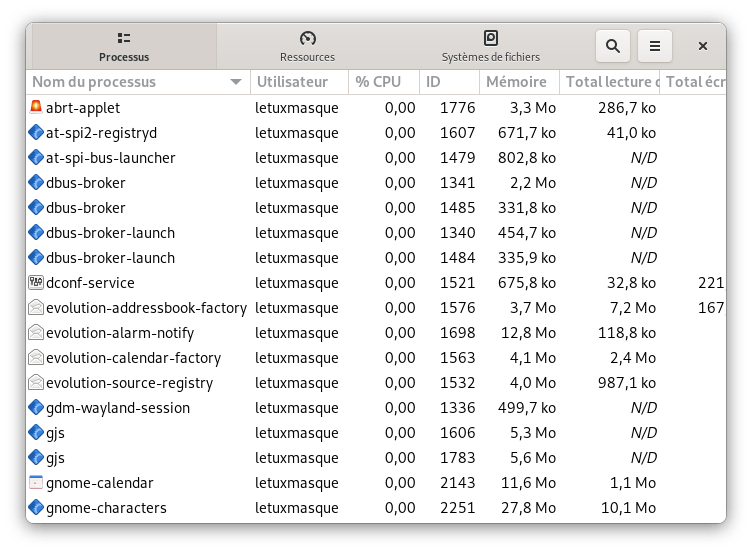Click the dconf-service process icon

pos(37,282)
